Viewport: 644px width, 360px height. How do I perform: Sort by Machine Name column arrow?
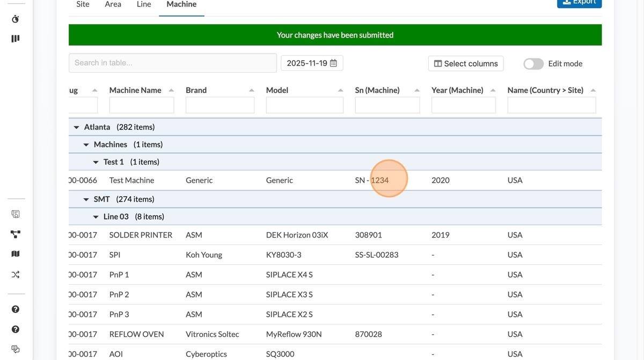171,90
